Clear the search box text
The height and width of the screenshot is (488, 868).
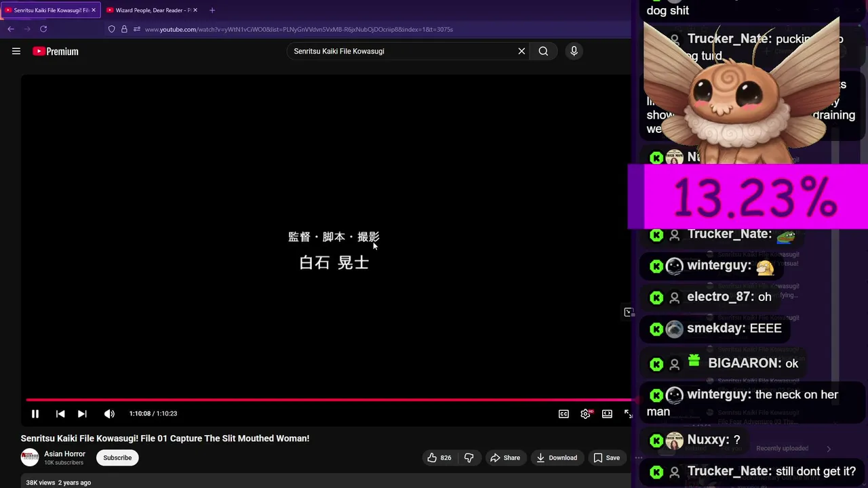tap(521, 51)
